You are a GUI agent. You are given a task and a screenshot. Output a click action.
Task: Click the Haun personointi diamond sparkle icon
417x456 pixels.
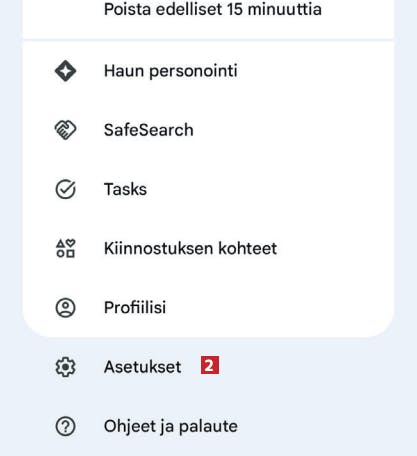pyautogui.click(x=65, y=71)
